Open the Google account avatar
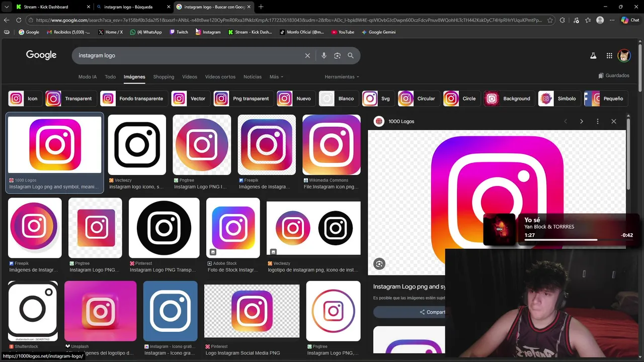The height and width of the screenshot is (362, 644). (x=624, y=56)
